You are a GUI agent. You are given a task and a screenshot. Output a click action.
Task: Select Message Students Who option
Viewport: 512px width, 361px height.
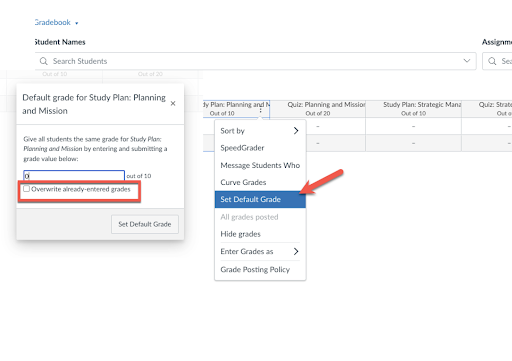[x=260, y=165]
